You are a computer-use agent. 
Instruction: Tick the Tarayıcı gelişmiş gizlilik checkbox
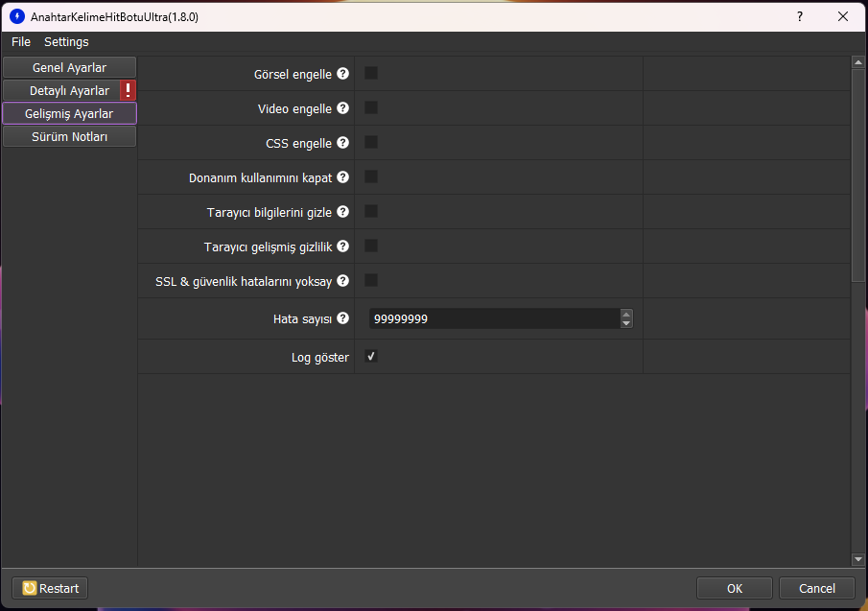click(x=371, y=246)
